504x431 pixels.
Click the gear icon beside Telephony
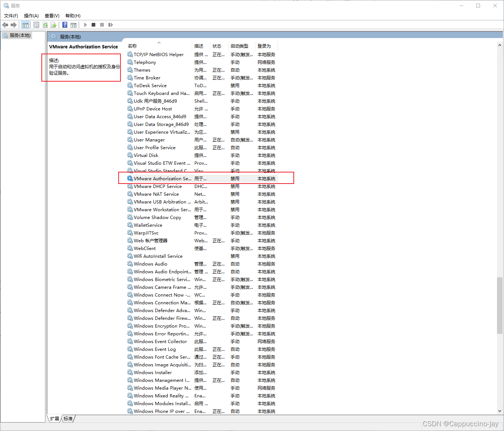click(130, 62)
